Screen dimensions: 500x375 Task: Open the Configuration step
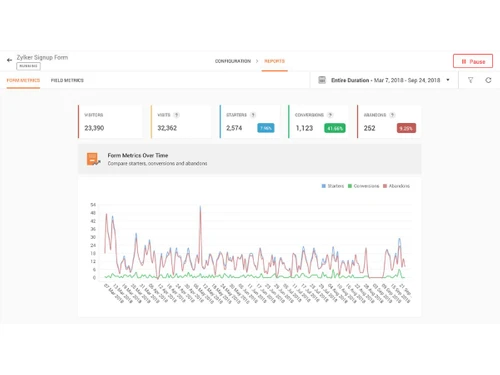click(233, 61)
